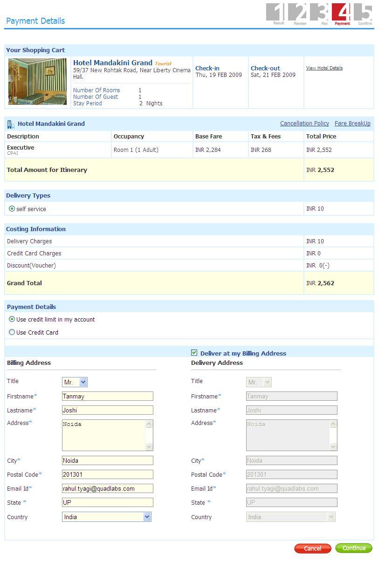Select the Use Credit Card option
Screen dimensions: 392x569
tap(12, 332)
